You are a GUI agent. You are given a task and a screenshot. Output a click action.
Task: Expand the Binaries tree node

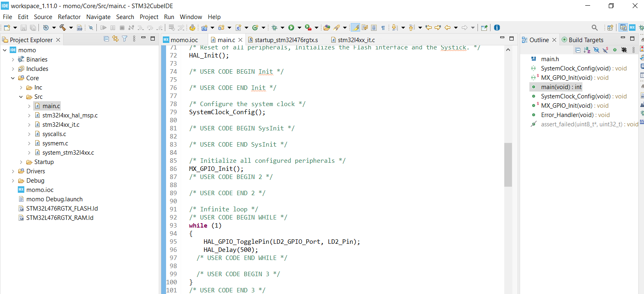coord(13,60)
